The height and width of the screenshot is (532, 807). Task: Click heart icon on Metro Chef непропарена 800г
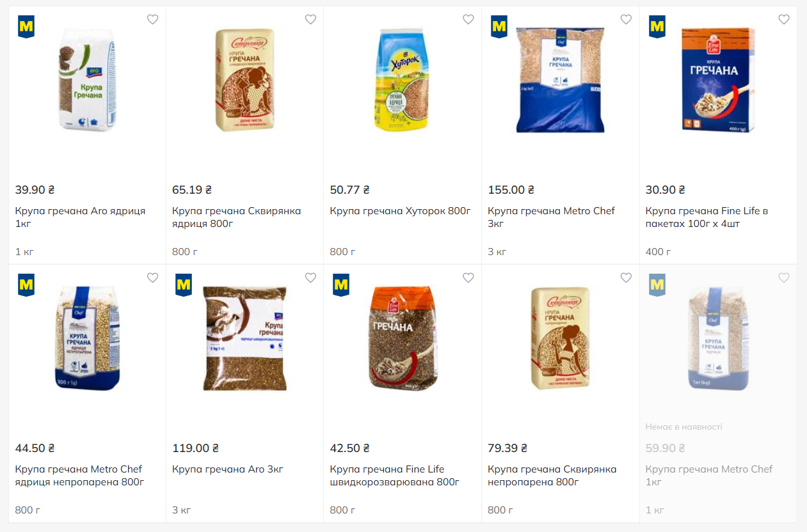coord(152,278)
